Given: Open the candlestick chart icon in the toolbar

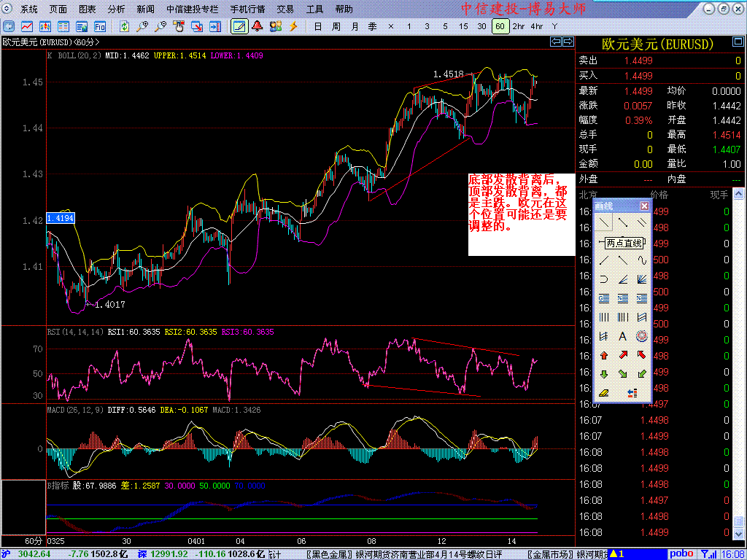Looking at the screenshot, I should click(45, 27).
